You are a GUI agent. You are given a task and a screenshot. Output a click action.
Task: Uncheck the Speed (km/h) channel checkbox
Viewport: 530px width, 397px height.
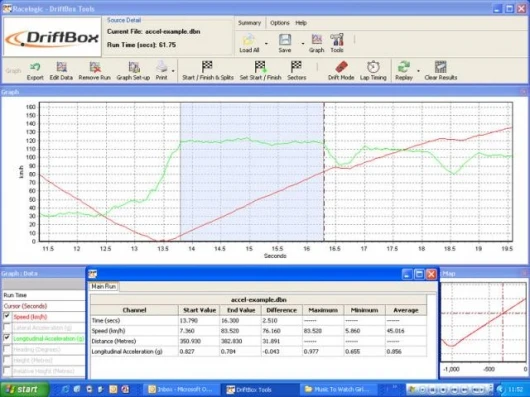coord(6,317)
